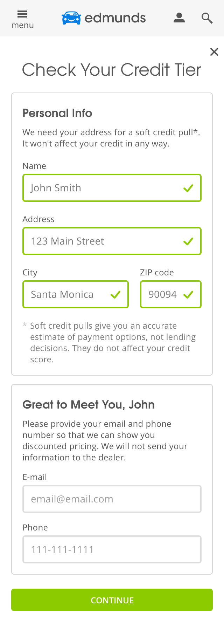Focus the Phone number input field
This screenshot has height=644, width=224.
[x=112, y=549]
